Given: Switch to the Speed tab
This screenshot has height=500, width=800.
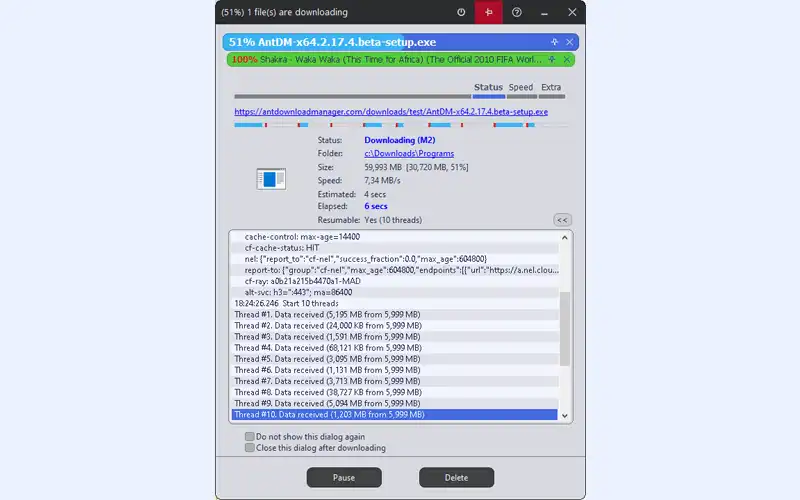Looking at the screenshot, I should [x=520, y=87].
